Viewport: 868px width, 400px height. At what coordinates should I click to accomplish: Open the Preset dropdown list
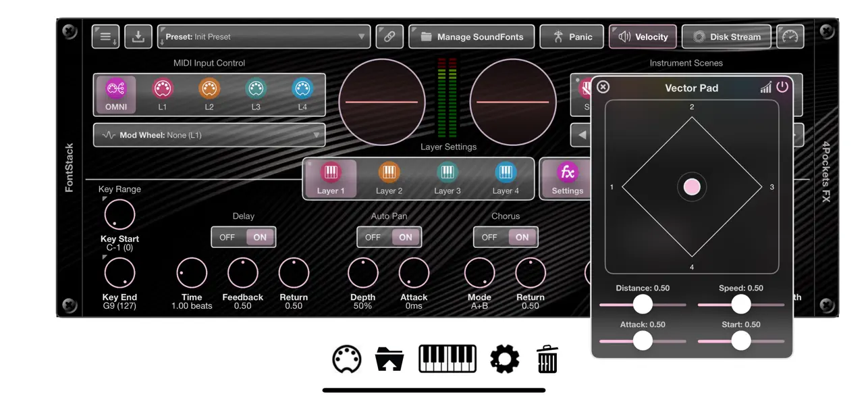click(264, 36)
